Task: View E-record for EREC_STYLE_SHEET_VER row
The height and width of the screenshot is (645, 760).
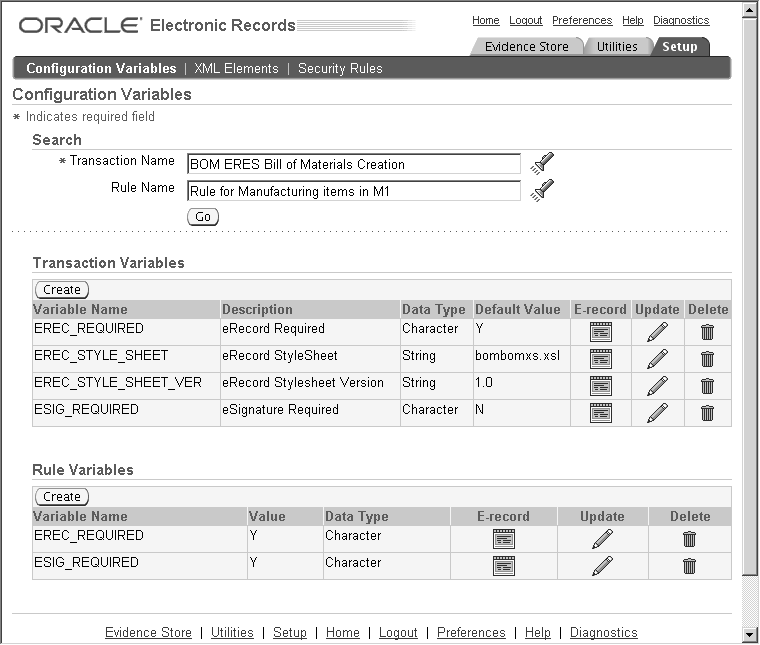Action: (601, 386)
